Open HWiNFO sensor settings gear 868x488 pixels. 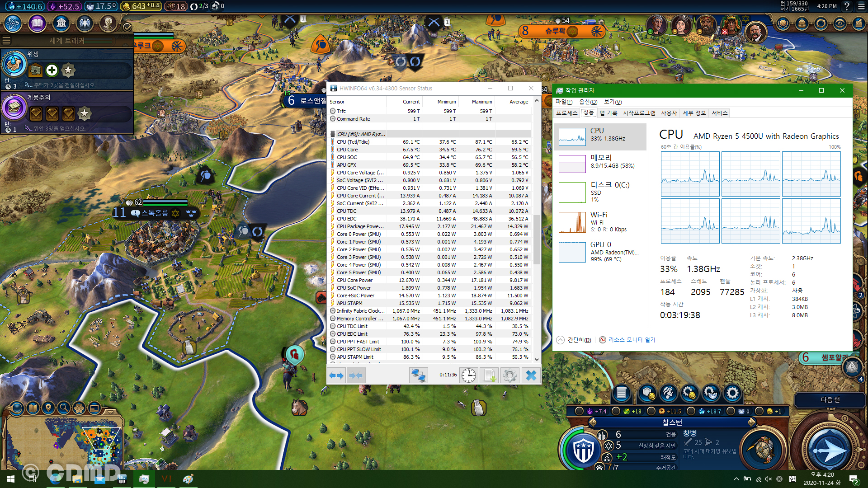510,375
